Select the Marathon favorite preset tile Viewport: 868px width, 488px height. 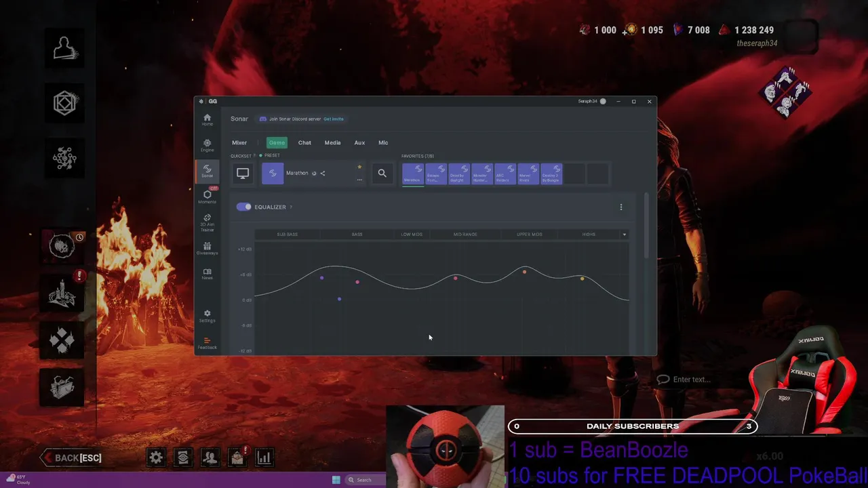(x=413, y=174)
